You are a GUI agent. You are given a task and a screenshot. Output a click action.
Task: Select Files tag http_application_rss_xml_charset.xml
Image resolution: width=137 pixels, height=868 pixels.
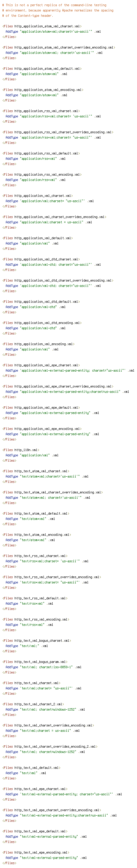coord(41,111)
